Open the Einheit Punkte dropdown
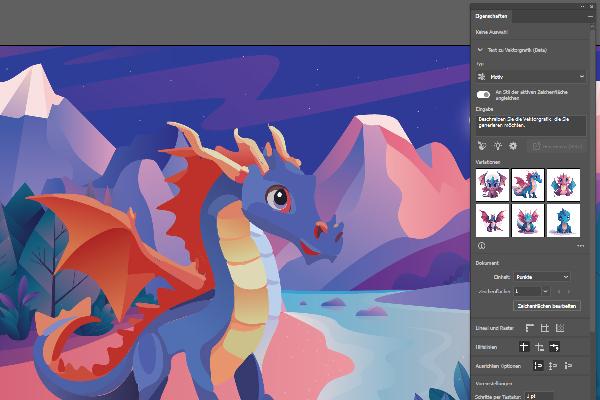 pos(542,277)
